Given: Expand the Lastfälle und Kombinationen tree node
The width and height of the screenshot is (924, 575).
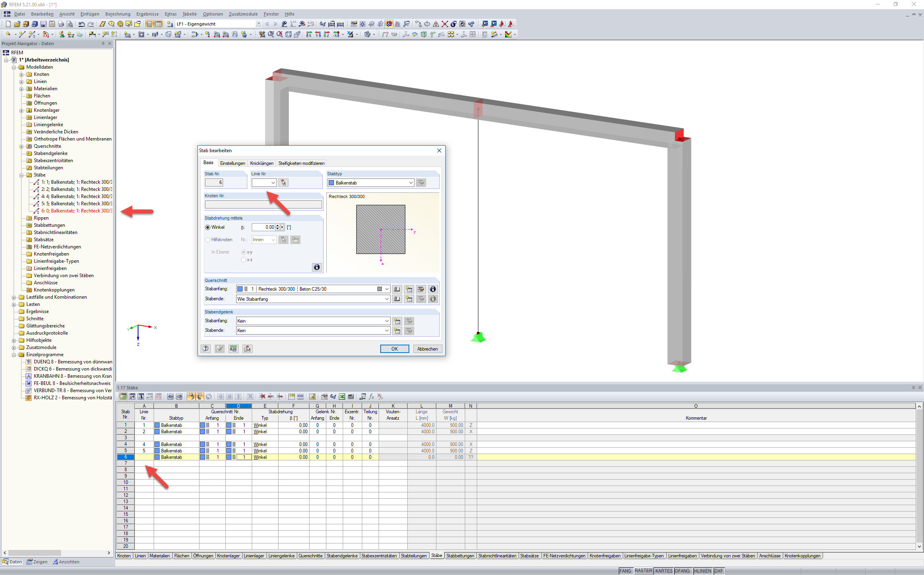Looking at the screenshot, I should coord(14,297).
